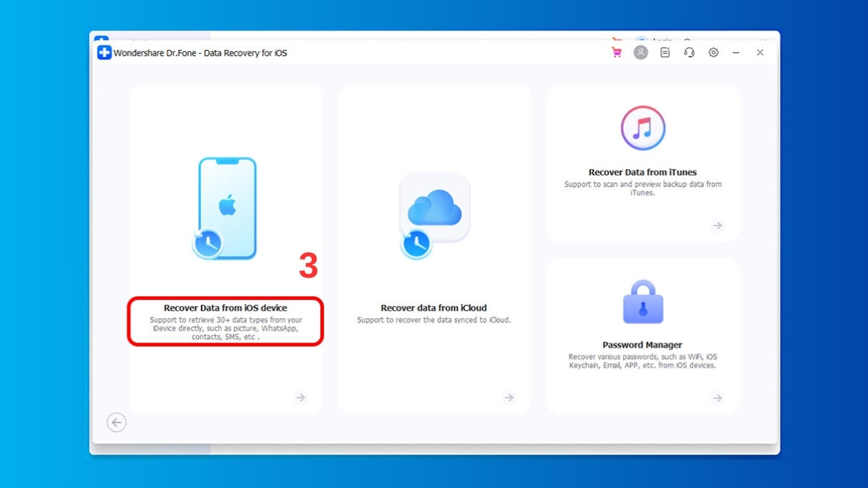Image resolution: width=868 pixels, height=488 pixels.
Task: Click the arrow on the iOS device card
Action: [301, 397]
